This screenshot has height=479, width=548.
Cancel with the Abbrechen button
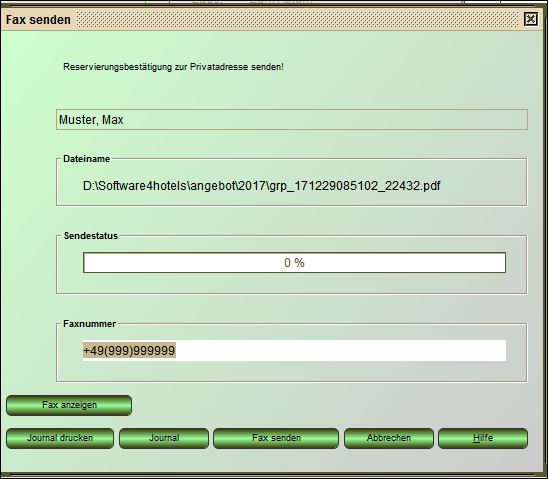[389, 438]
